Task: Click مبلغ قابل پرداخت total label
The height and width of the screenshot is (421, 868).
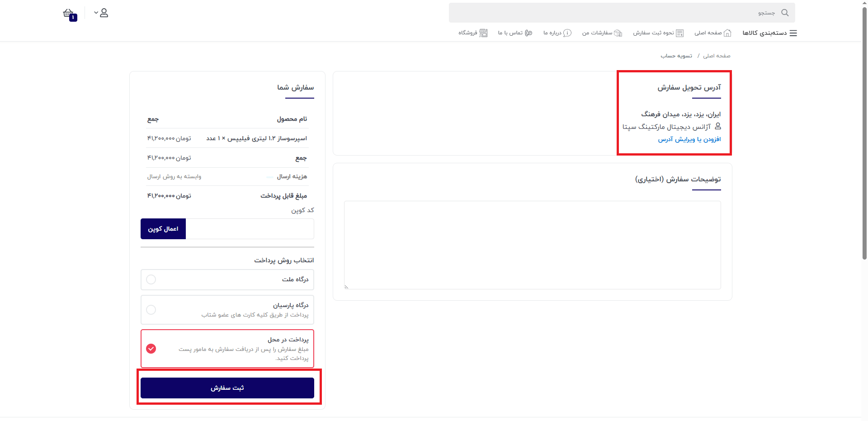Action: click(283, 196)
